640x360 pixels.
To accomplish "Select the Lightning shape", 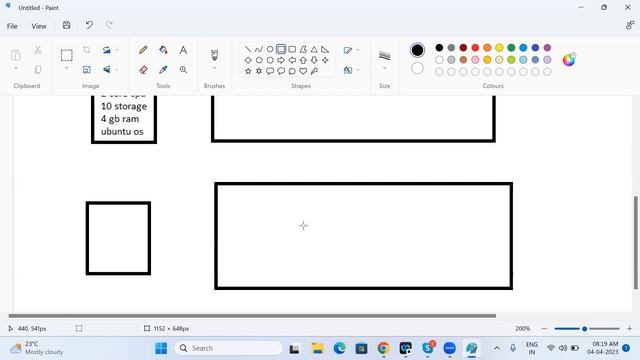I will [x=314, y=71].
